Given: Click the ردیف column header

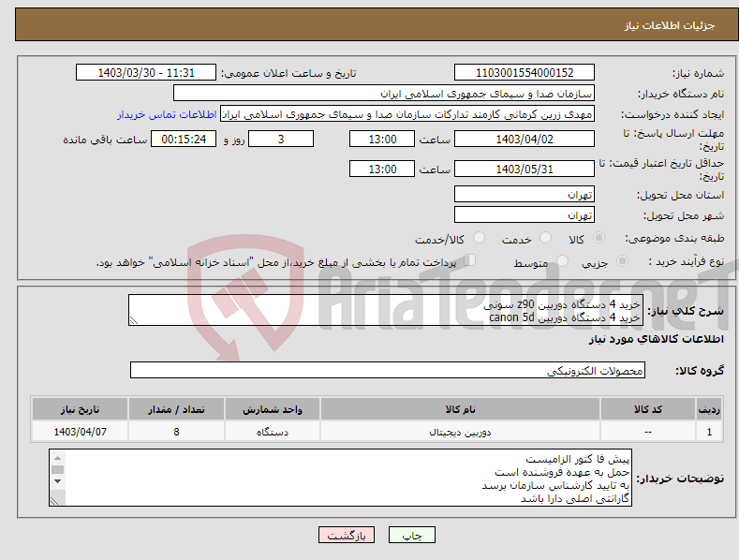Looking at the screenshot, I should (709, 409).
